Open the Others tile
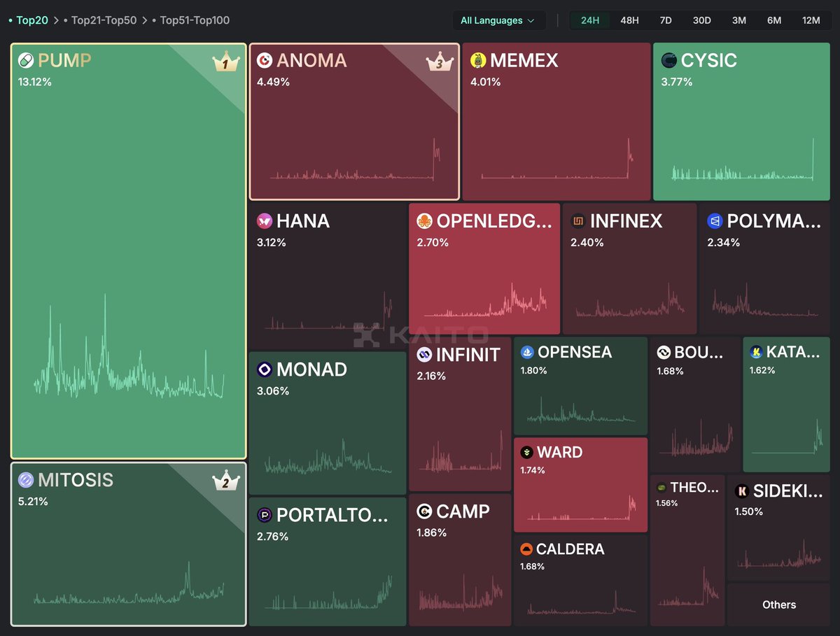 click(779, 605)
